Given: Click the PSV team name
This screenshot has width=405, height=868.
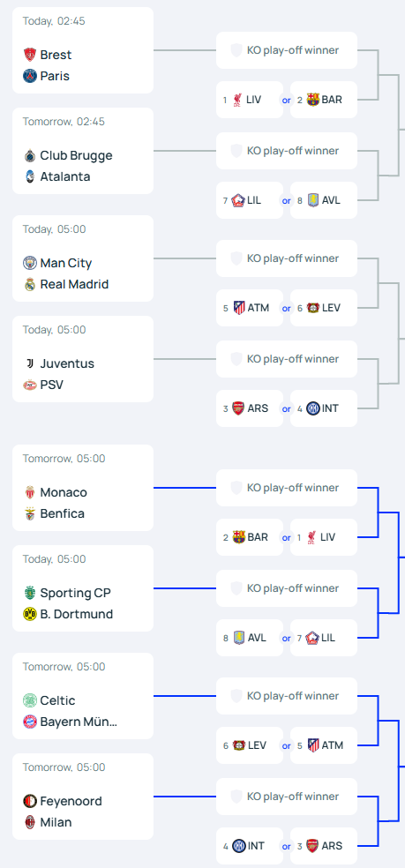Looking at the screenshot, I should 51,385.
